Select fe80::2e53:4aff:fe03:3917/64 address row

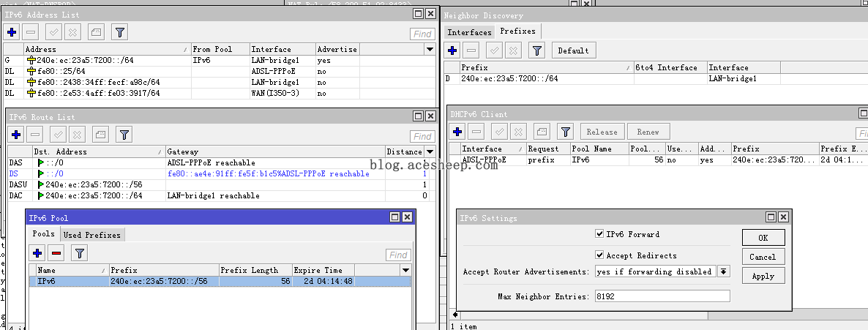[220, 93]
